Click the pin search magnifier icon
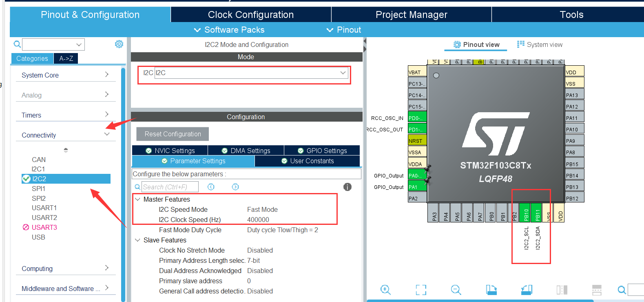The image size is (644, 302). pos(622,290)
